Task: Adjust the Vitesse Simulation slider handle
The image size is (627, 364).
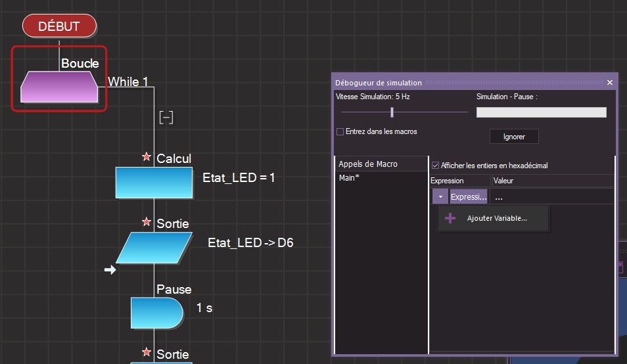Action: click(x=392, y=112)
